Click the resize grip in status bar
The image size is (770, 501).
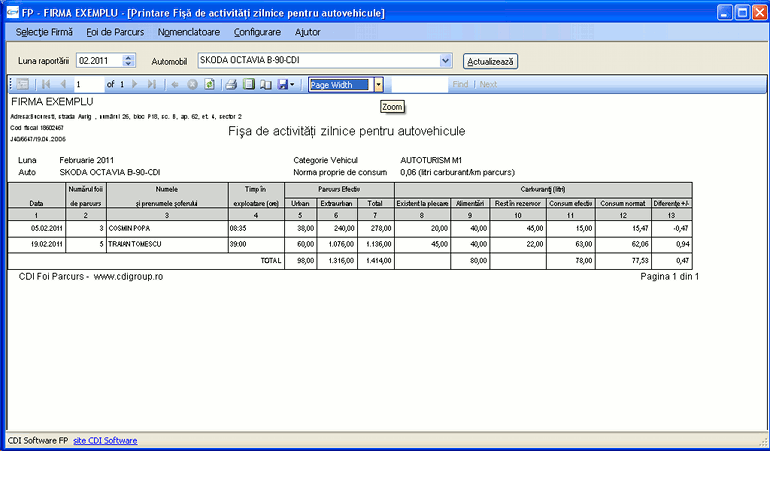pos(763,442)
